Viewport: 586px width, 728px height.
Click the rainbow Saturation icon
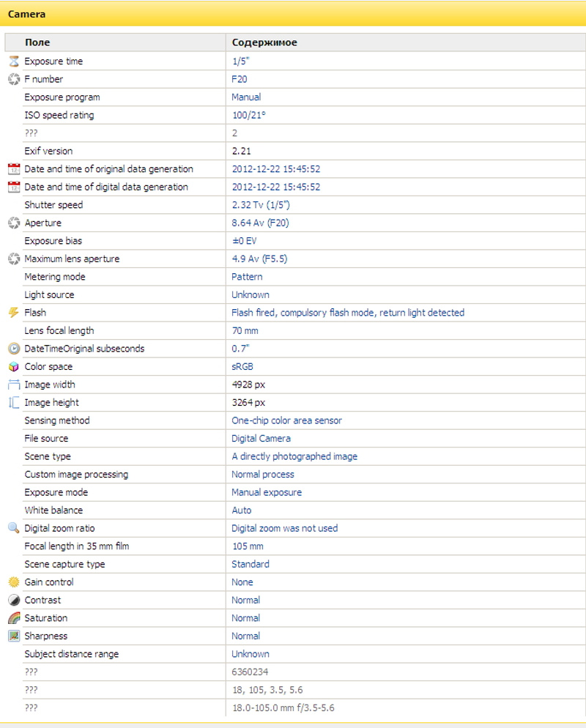(x=13, y=618)
